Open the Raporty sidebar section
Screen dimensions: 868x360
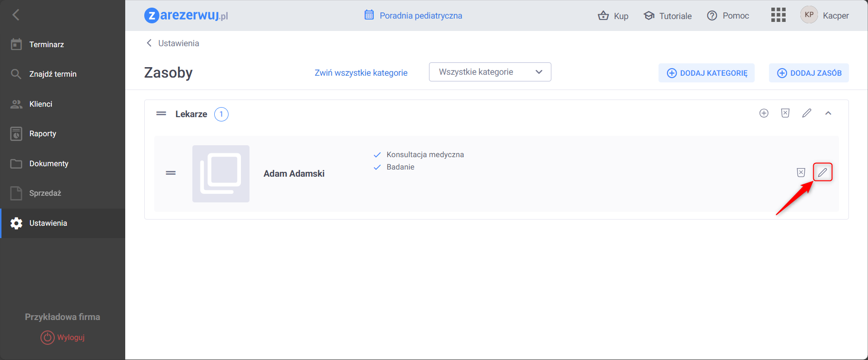tap(42, 134)
